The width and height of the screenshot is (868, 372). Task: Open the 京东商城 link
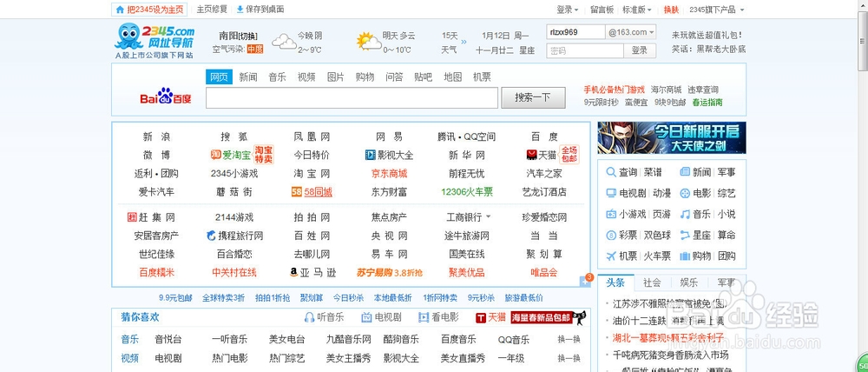pos(389,174)
